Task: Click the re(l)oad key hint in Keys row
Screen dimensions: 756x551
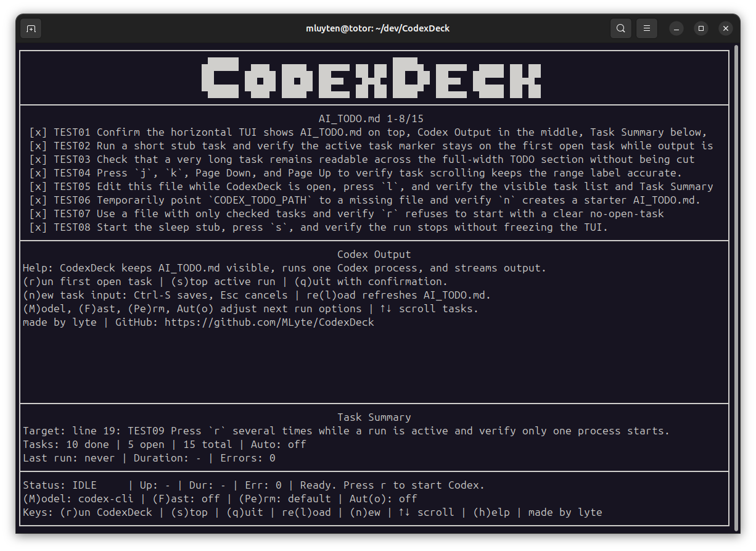Action: (306, 512)
